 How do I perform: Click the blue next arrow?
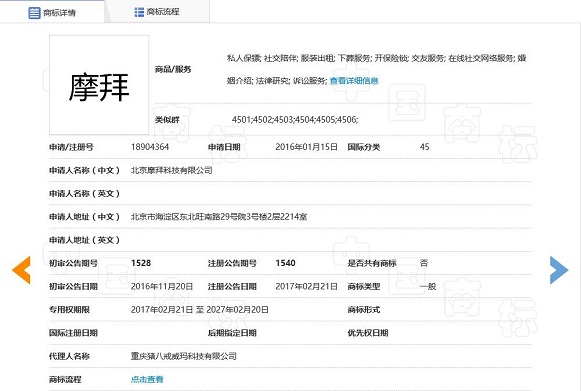coord(559,270)
